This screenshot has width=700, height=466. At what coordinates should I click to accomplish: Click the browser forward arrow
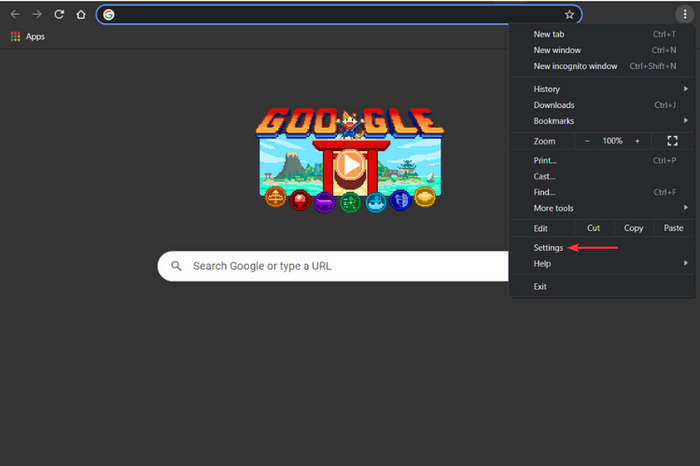click(37, 14)
